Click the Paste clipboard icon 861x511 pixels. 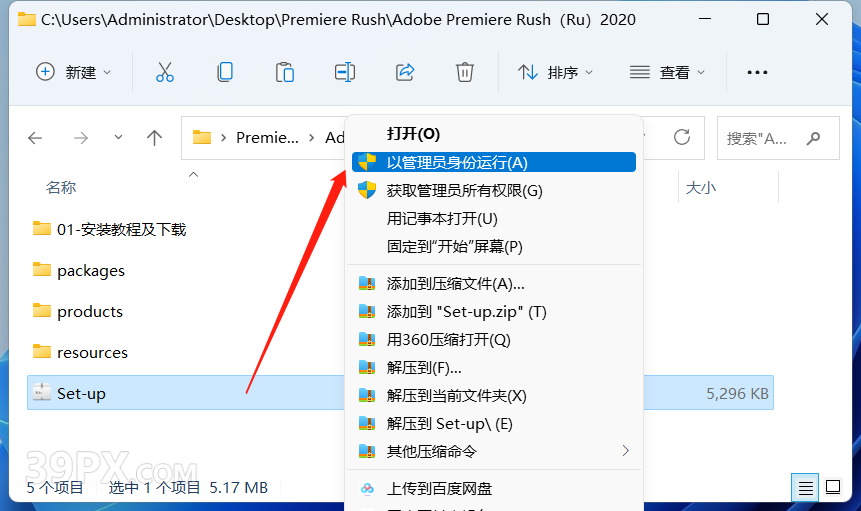coord(284,72)
